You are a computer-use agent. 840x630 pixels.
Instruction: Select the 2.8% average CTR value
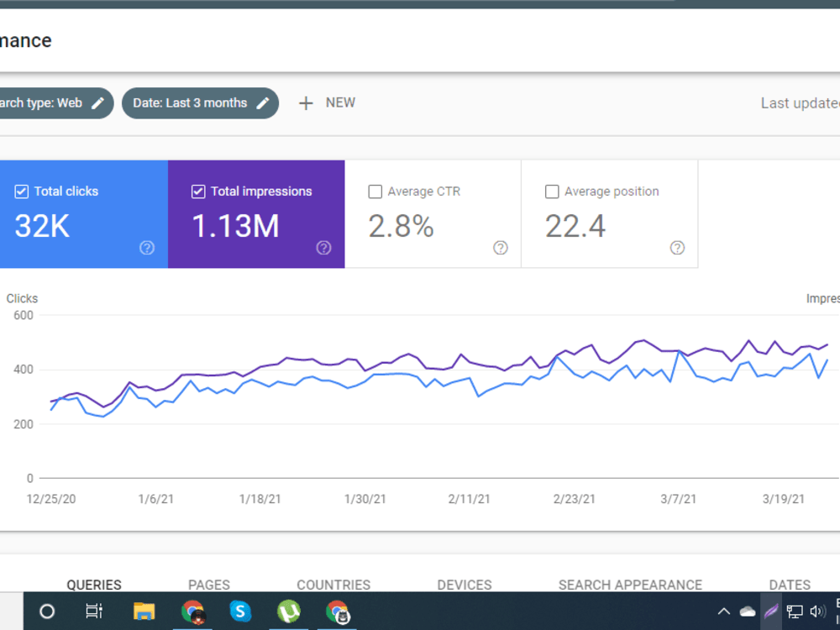[401, 226]
